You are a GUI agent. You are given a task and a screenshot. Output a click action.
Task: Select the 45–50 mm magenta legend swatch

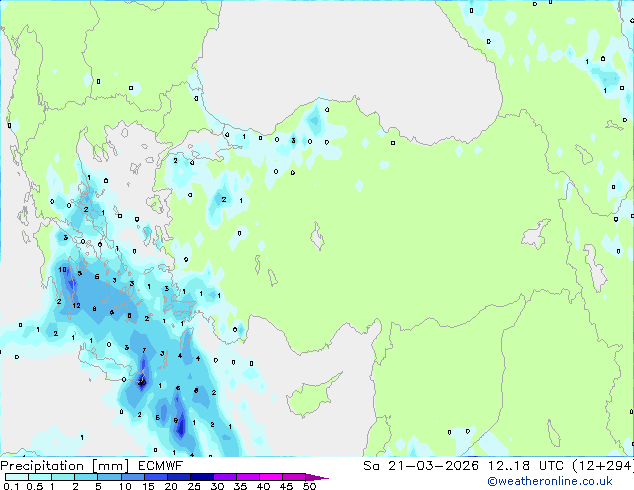point(294,477)
